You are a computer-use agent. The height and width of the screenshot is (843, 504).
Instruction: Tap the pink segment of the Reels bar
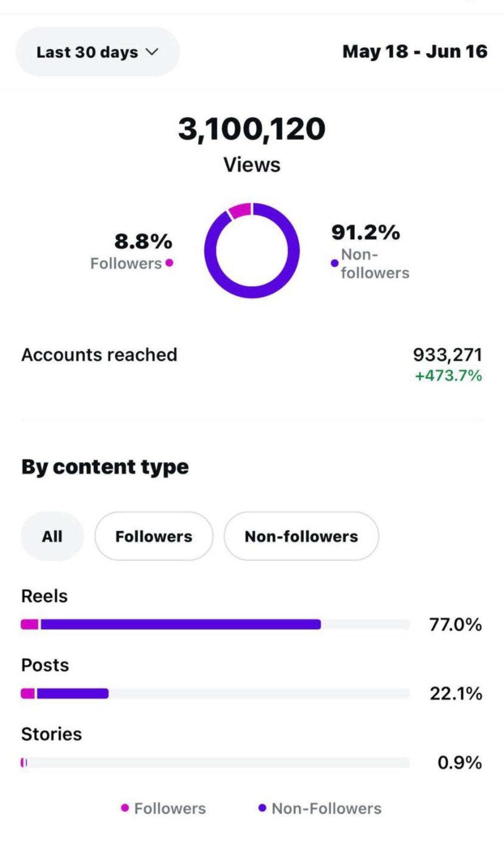coord(30,624)
